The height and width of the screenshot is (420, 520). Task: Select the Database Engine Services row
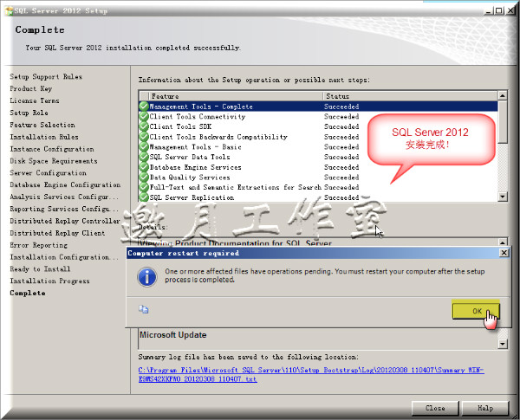tap(318, 167)
